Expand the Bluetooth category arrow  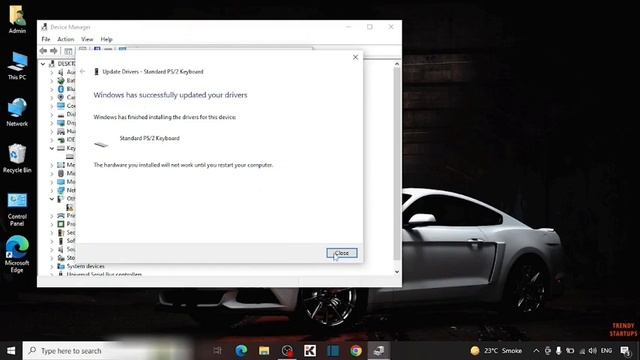[x=52, y=89]
